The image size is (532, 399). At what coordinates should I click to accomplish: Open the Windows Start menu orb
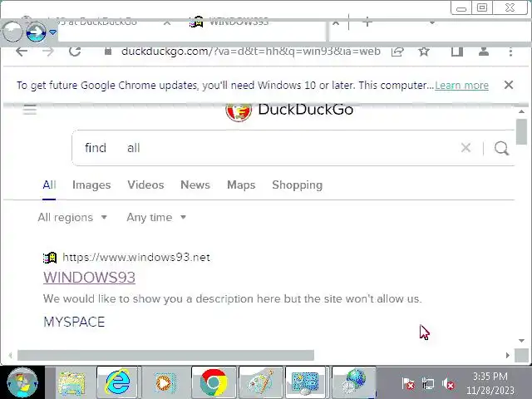click(x=22, y=382)
